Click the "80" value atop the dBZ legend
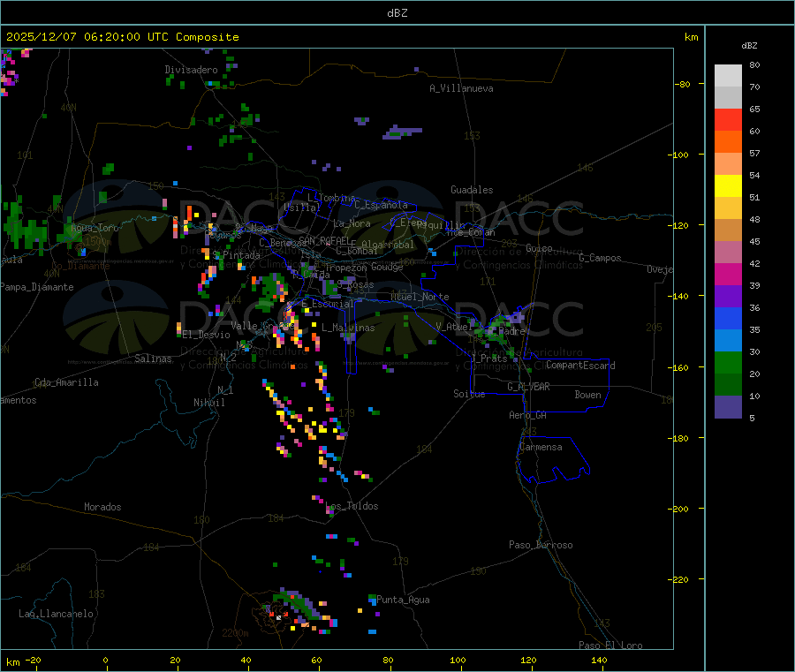795x672 pixels. [754, 64]
